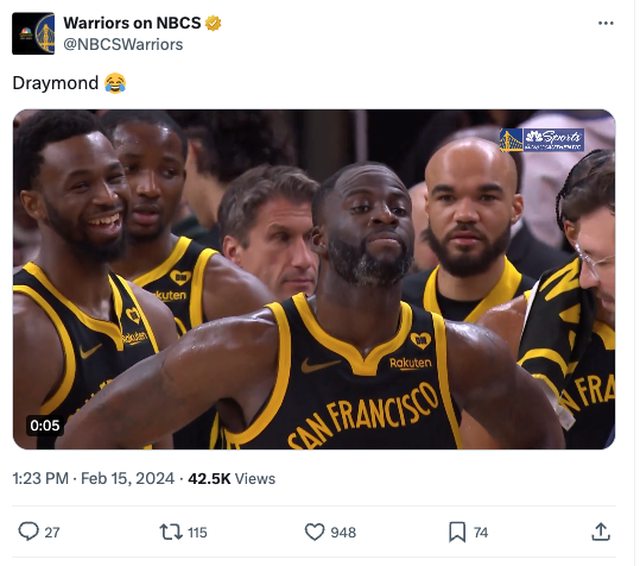
Task: Repost using the arrows icon
Action: [171, 532]
